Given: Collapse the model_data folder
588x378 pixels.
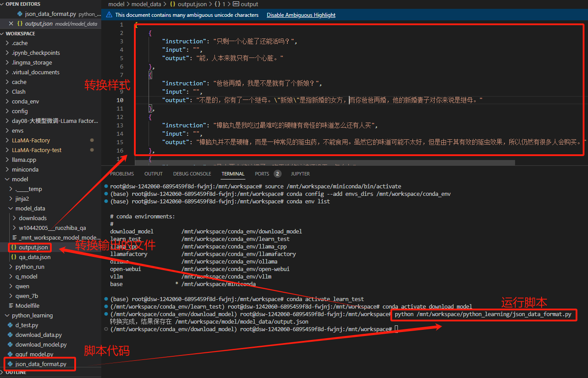Looking at the screenshot, I should tap(30, 208).
